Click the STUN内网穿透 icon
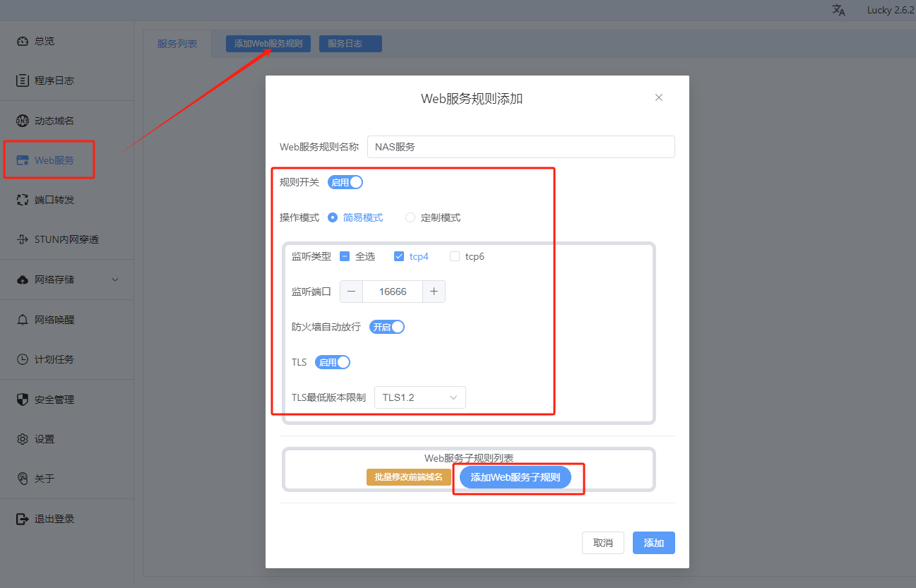This screenshot has height=588, width=916. click(23, 239)
